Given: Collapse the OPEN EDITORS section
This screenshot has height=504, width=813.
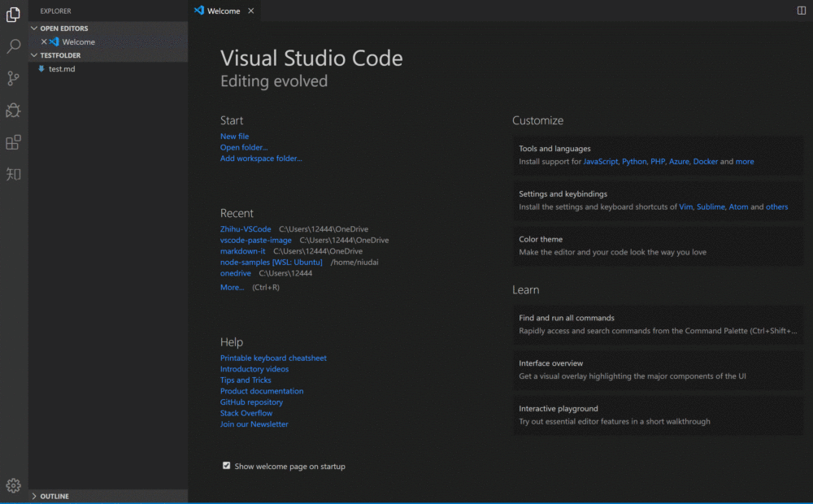Looking at the screenshot, I should pos(34,28).
